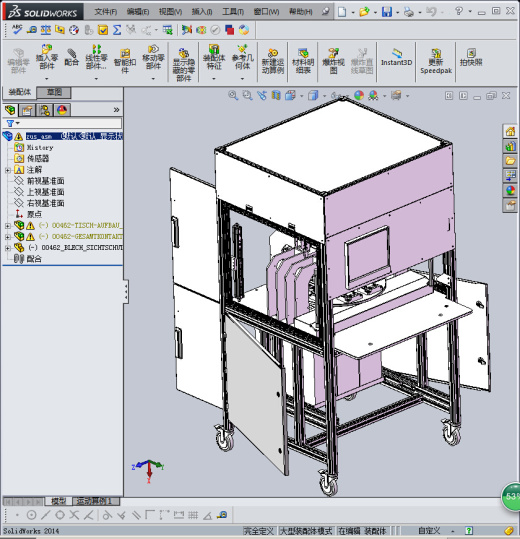Image resolution: width=520 pixels, height=539 pixels.
Task: Open the Exploded View (爆炸视图) tool
Action: (333, 61)
